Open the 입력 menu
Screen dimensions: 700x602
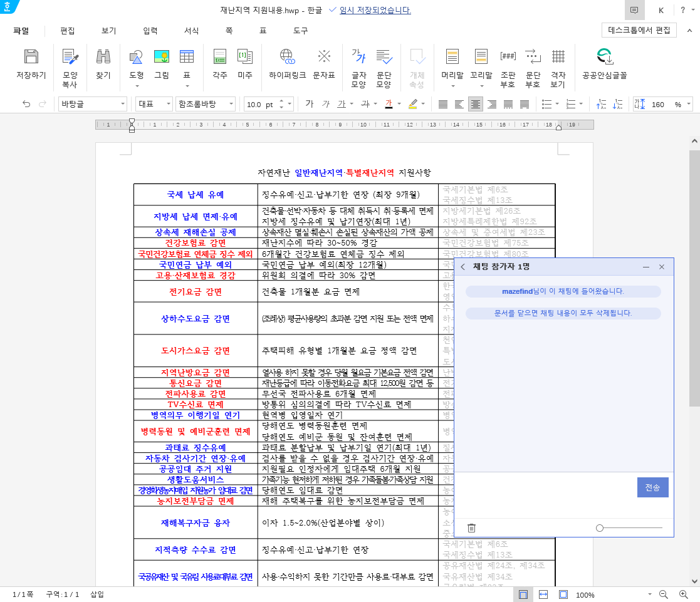pyautogui.click(x=150, y=30)
